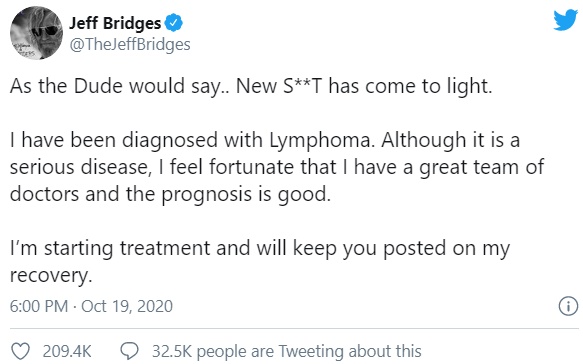Click the Twitter bird logo

tap(566, 20)
